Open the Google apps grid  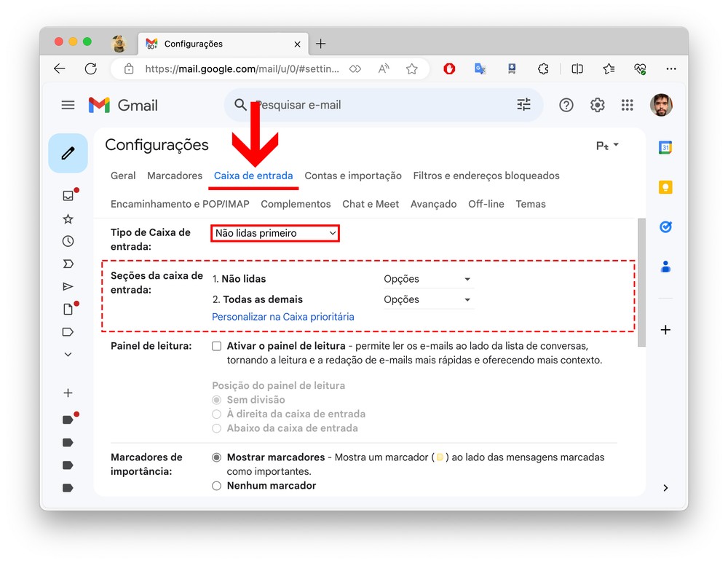(x=628, y=105)
